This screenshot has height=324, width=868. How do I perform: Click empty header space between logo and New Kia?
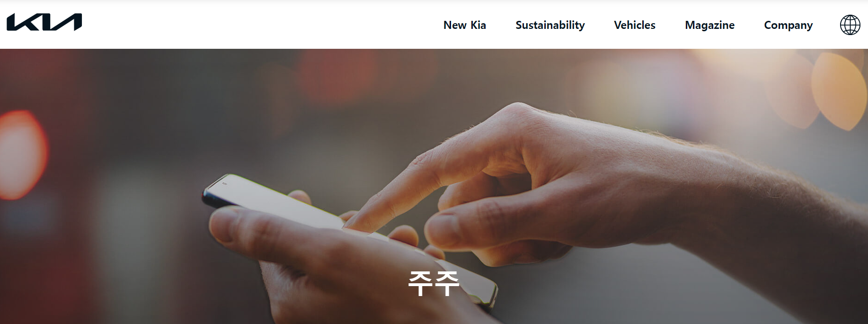tap(260, 25)
